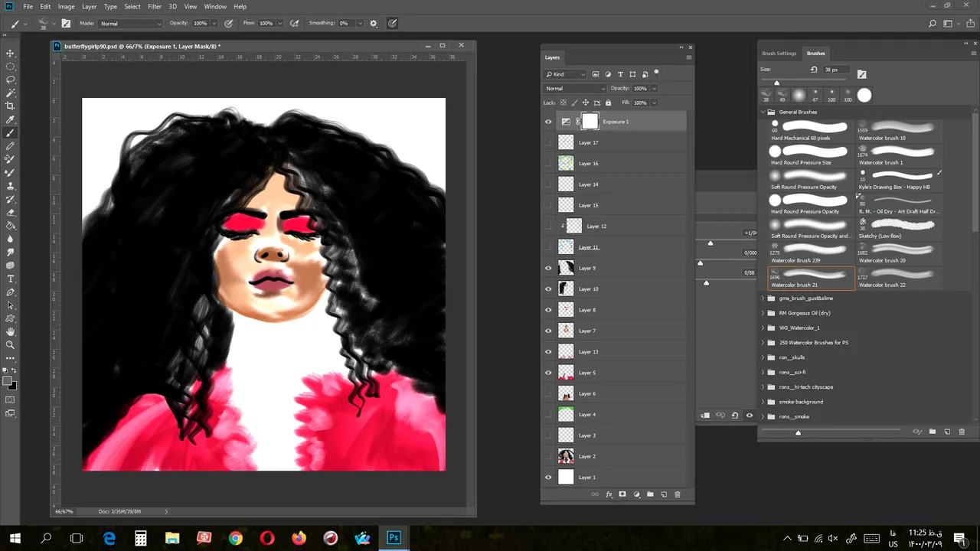Select the Lasso tool
Viewport: 980px width, 551px height.
pyautogui.click(x=11, y=80)
